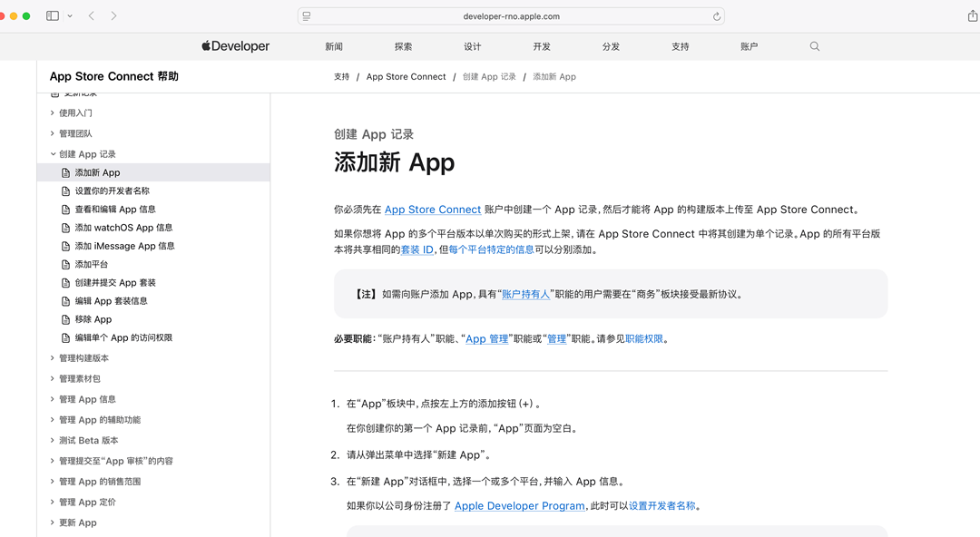
Task: Open the 分发 navigation menu item
Action: (x=611, y=46)
